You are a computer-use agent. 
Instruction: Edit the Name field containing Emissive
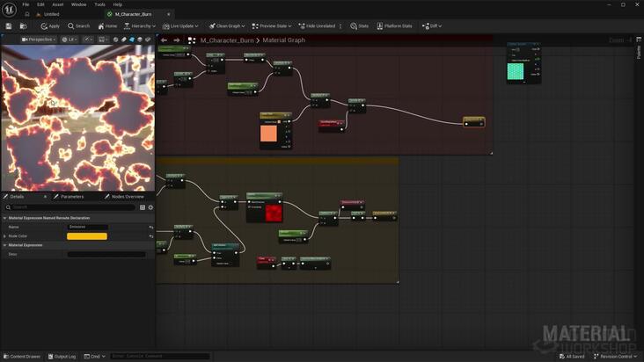pos(87,227)
